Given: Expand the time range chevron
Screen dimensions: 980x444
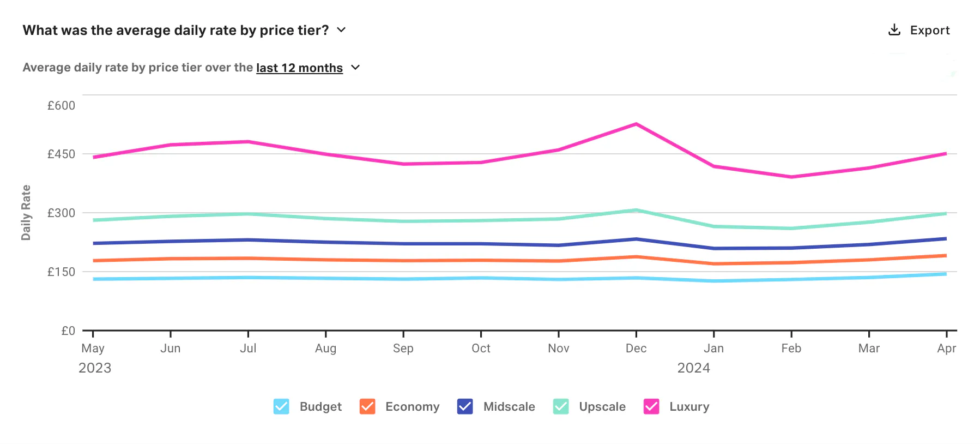Looking at the screenshot, I should pos(355,68).
